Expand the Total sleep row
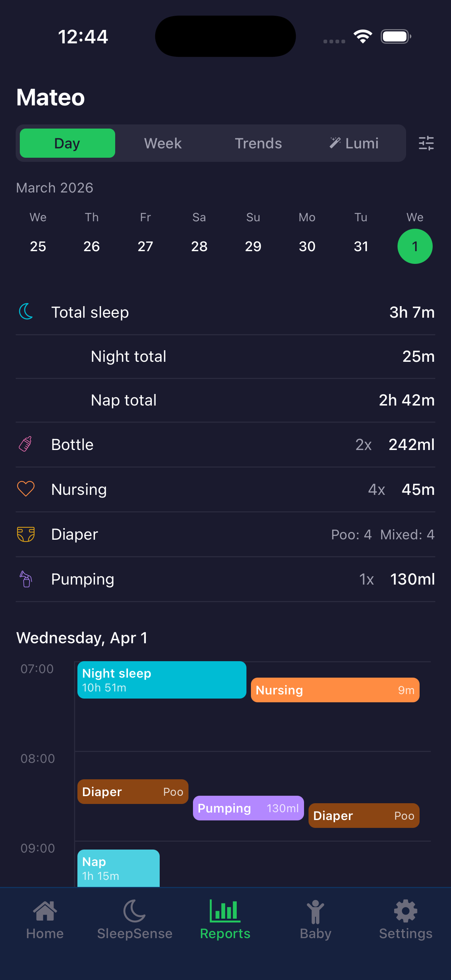Screen dimensions: 451x980 (x=225, y=312)
